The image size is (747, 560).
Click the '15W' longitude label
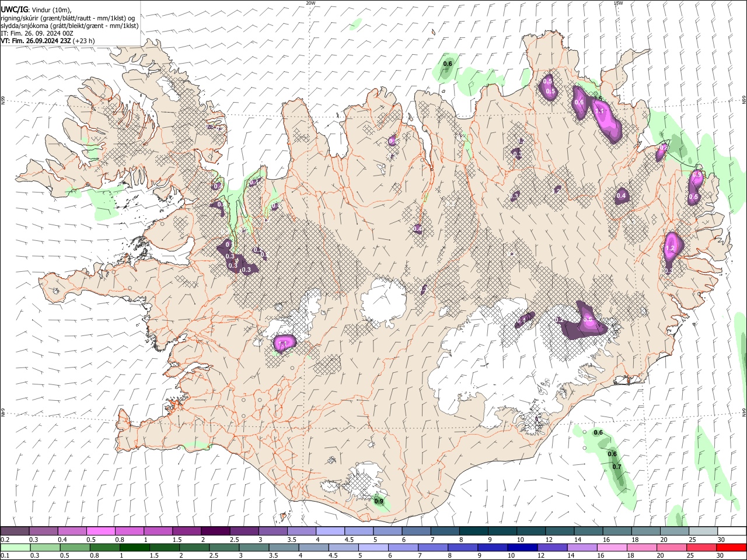pyautogui.click(x=618, y=3)
